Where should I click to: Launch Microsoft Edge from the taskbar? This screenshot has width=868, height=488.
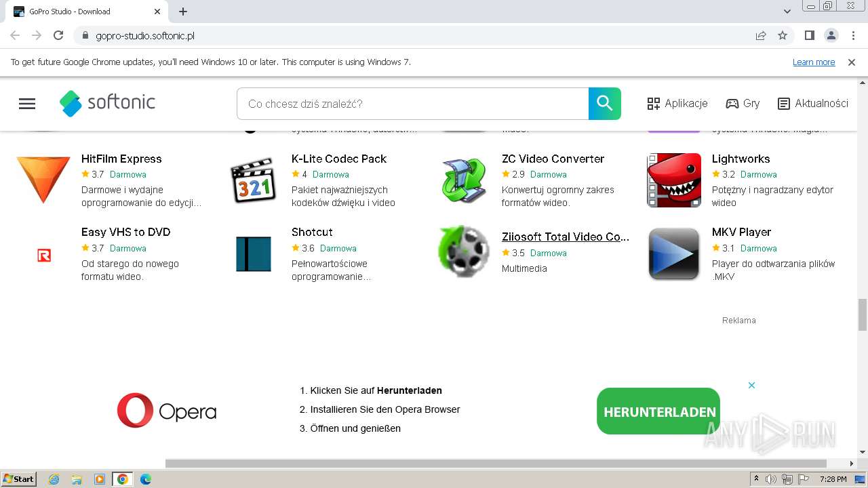tap(145, 479)
